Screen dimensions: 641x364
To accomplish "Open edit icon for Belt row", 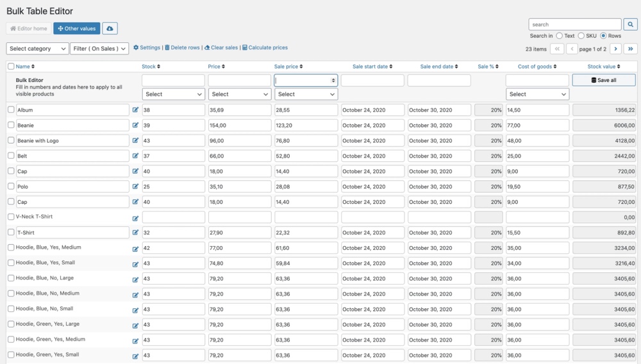I will (x=135, y=156).
